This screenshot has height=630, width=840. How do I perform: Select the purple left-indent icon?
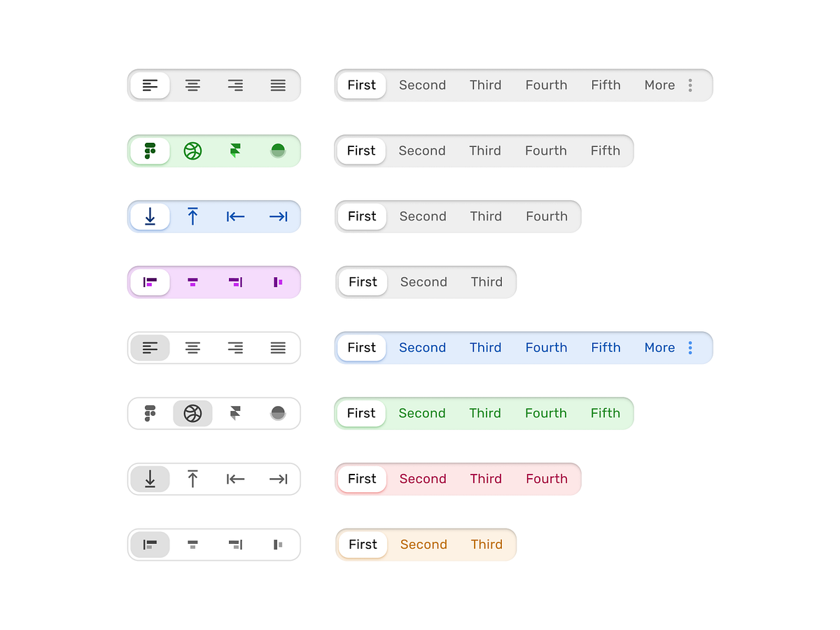150,282
